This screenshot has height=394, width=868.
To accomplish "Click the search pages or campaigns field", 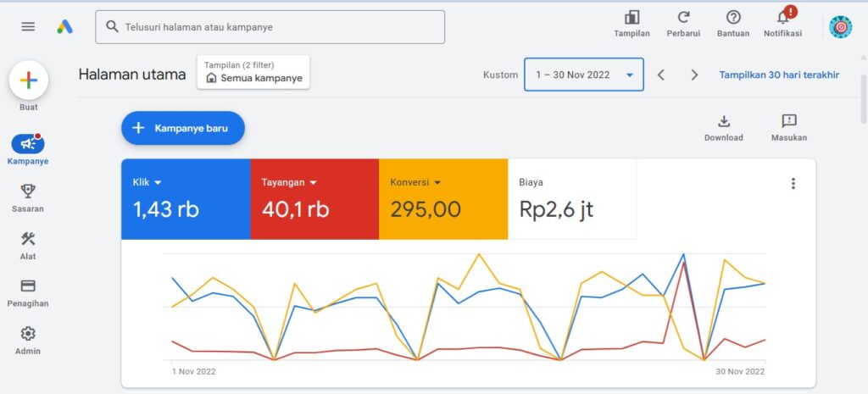I will (x=270, y=27).
